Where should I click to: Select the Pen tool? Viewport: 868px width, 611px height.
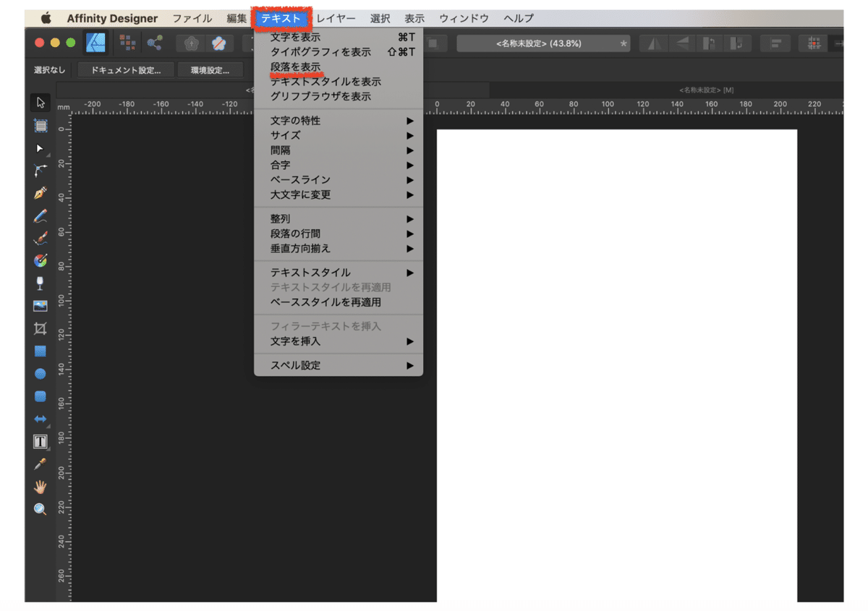[41, 193]
